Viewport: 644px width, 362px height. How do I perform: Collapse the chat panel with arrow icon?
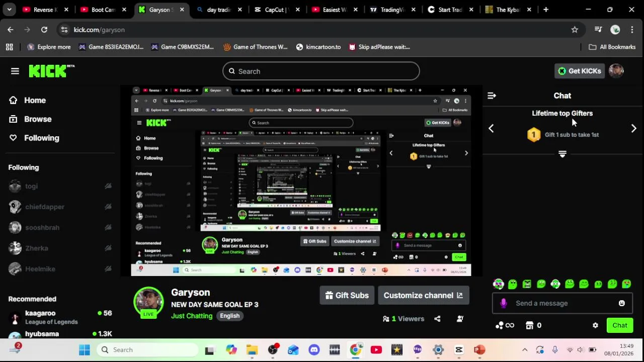tap(492, 96)
